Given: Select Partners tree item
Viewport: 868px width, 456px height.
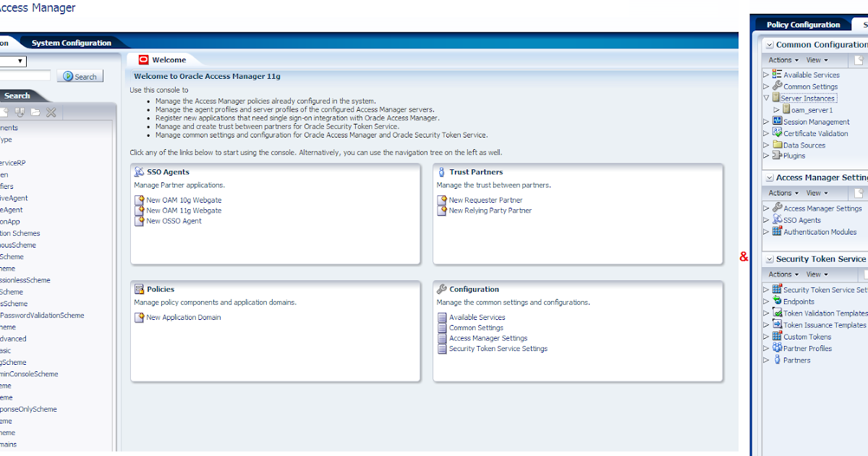Looking at the screenshot, I should pos(797,360).
